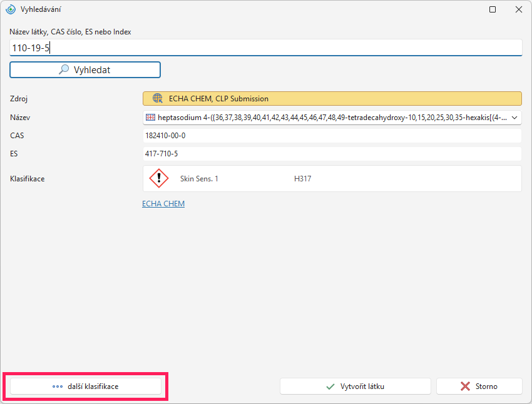Expand the Název dropdown arrow
532x404 pixels.
click(x=514, y=118)
